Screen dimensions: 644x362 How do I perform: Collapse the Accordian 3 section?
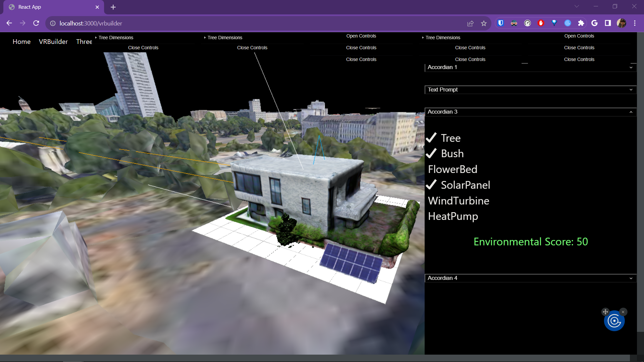tap(530, 112)
